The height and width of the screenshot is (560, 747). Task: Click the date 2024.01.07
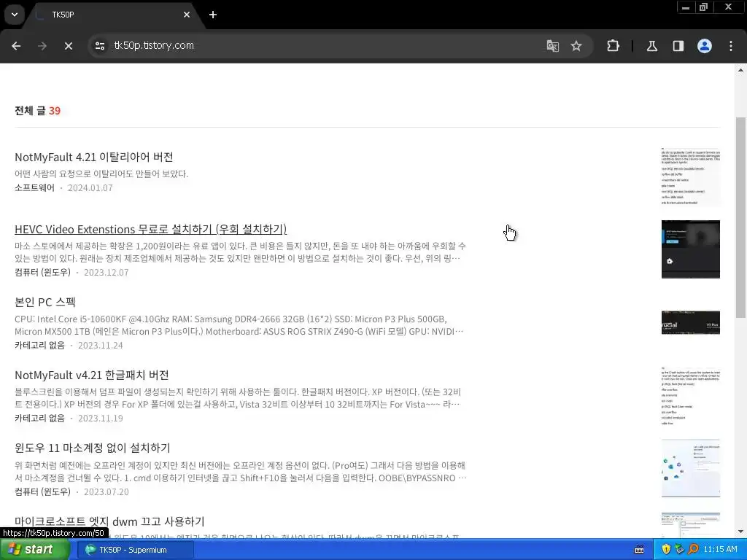[x=90, y=187]
